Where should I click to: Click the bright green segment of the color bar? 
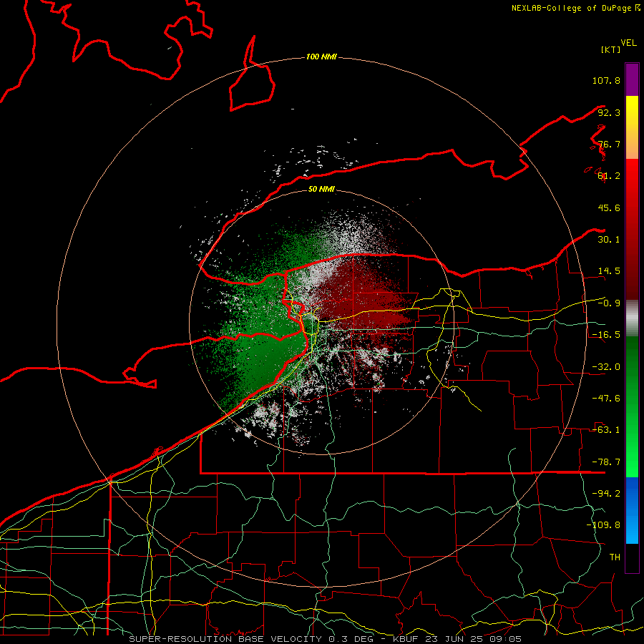tap(632, 406)
